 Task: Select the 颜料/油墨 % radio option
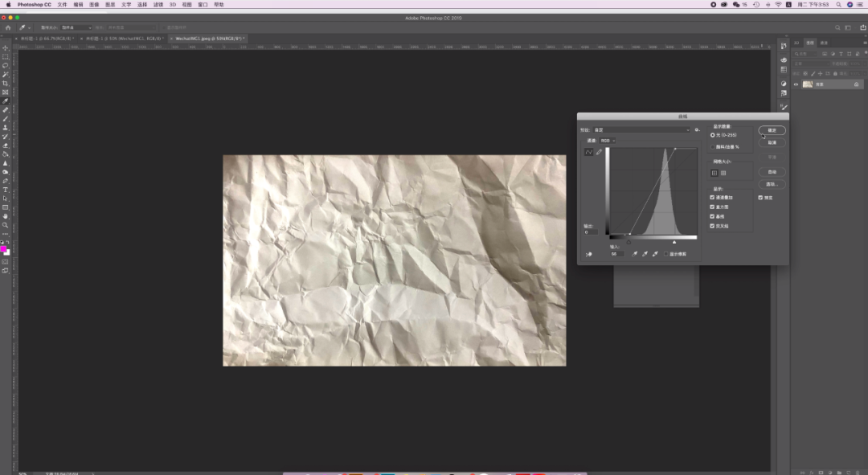coord(712,146)
